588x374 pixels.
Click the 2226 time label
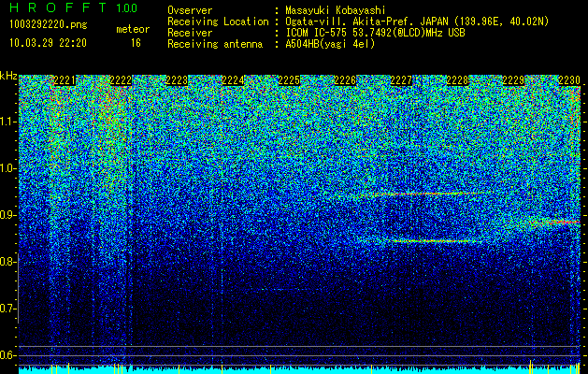(345, 80)
